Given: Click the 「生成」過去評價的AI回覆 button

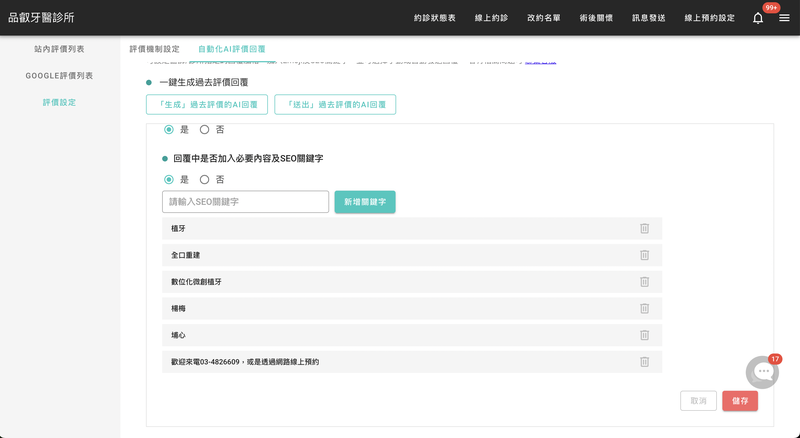Looking at the screenshot, I should click(207, 105).
